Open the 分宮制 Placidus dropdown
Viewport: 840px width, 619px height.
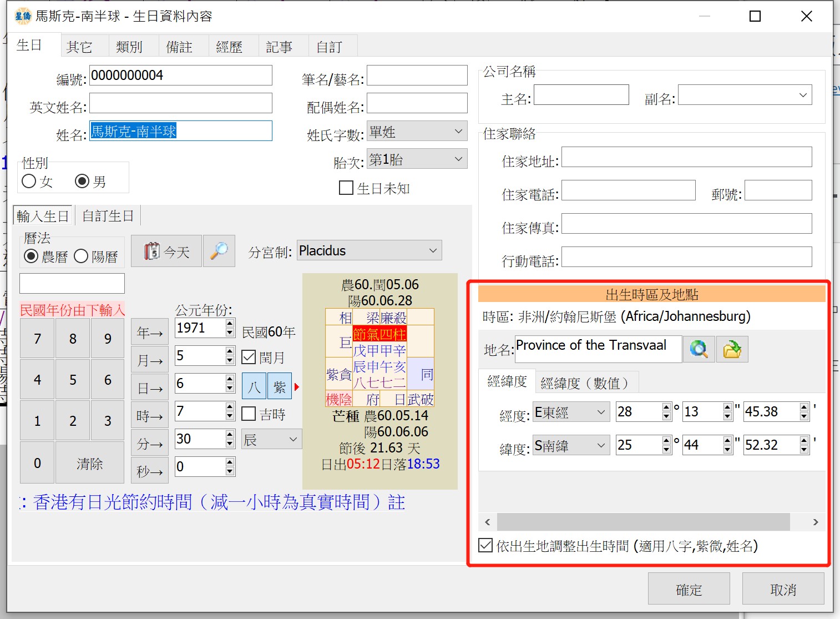[x=369, y=251]
